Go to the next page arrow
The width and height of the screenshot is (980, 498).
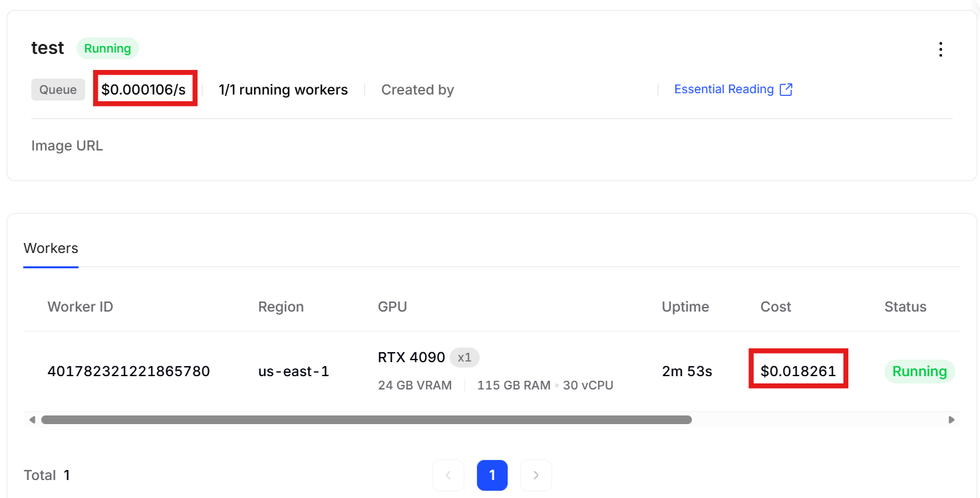click(536, 475)
